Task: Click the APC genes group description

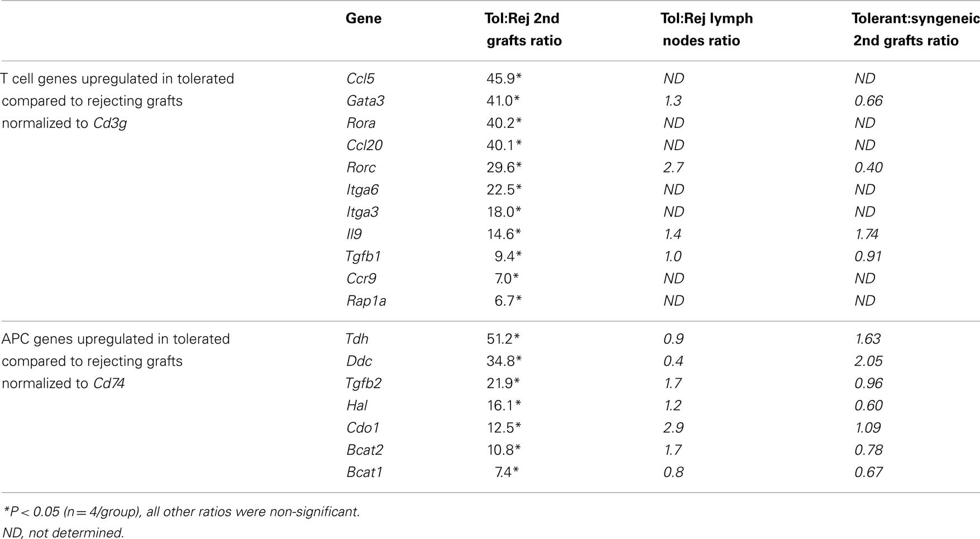Action: (x=115, y=361)
